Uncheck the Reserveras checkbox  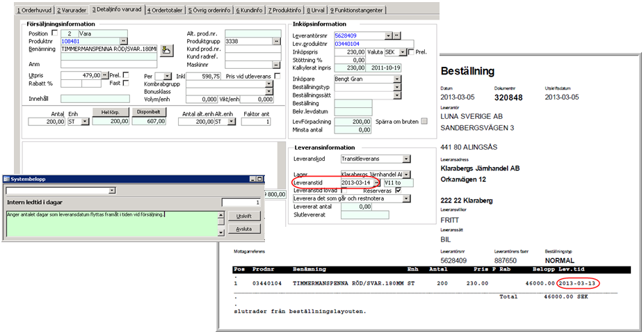(398, 191)
